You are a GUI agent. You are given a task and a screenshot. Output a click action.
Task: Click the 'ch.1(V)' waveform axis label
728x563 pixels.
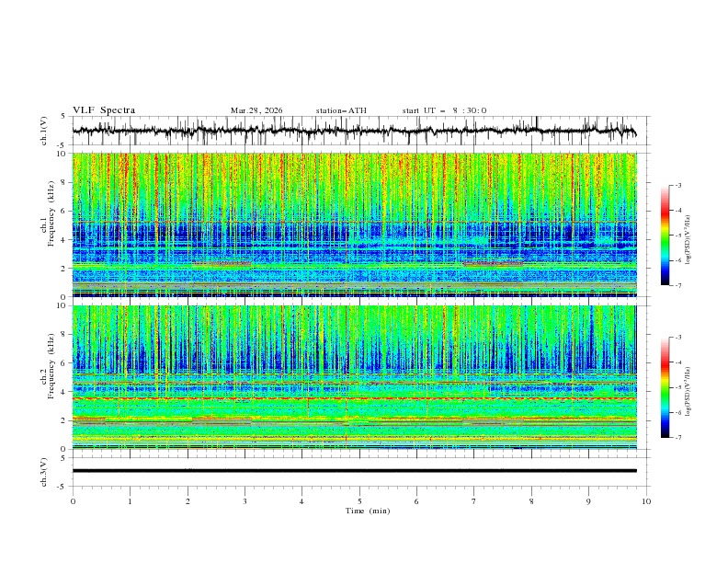(44, 131)
